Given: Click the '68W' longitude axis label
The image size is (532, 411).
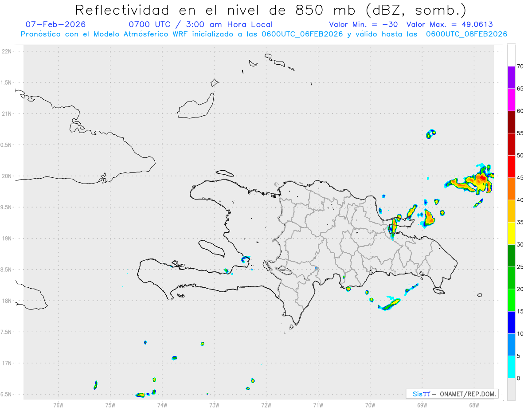Looking at the screenshot, I should coord(474,404).
